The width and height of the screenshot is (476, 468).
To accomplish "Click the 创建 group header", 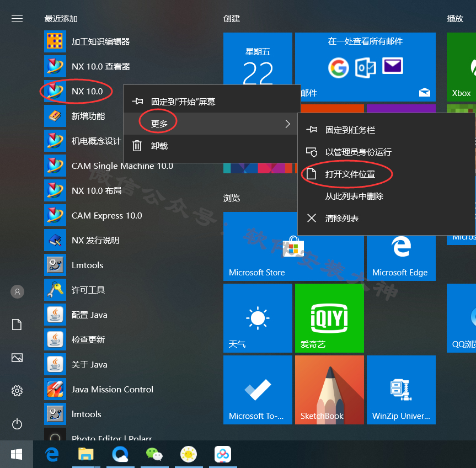I will click(232, 19).
